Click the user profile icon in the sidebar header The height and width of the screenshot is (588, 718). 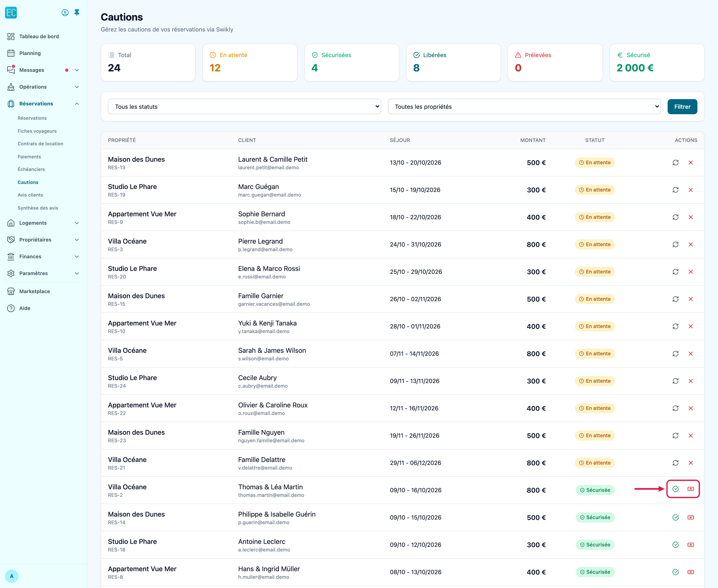65,13
